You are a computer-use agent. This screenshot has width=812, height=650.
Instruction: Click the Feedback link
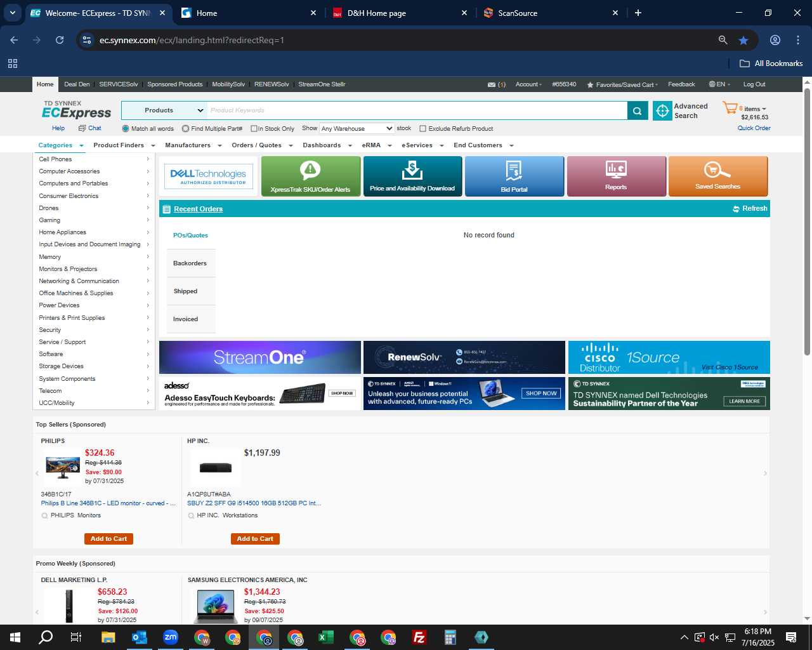681,84
